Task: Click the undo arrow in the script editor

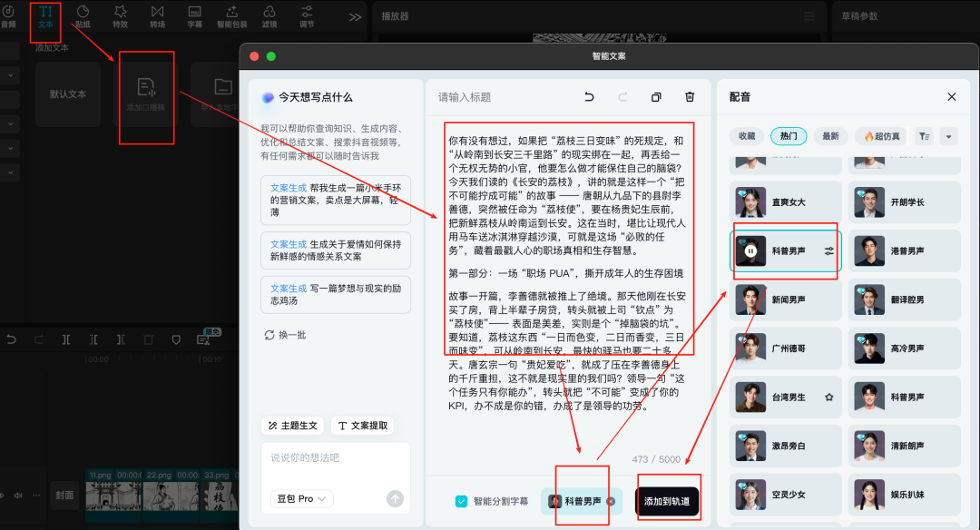Action: click(589, 97)
